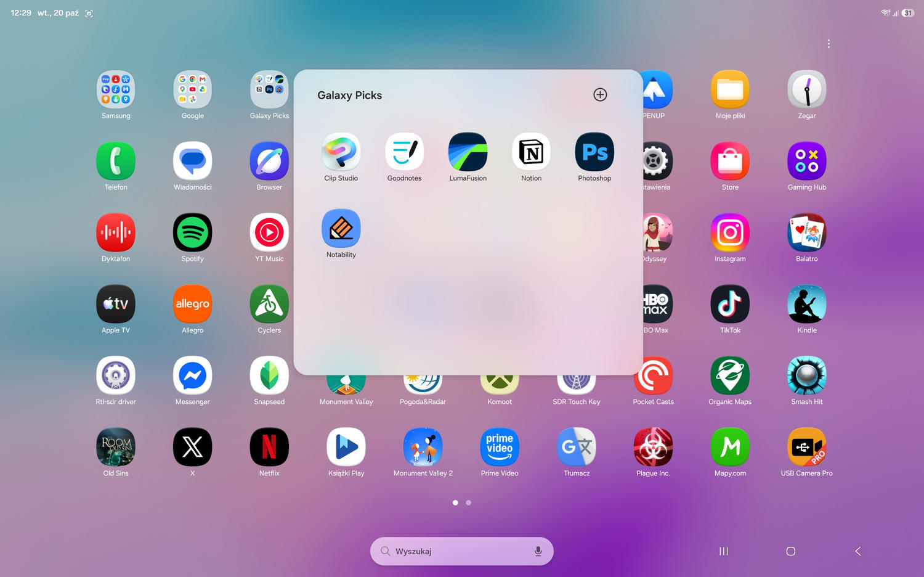The image size is (924, 577).
Task: Open the Samsung apps folder
Action: click(x=116, y=89)
